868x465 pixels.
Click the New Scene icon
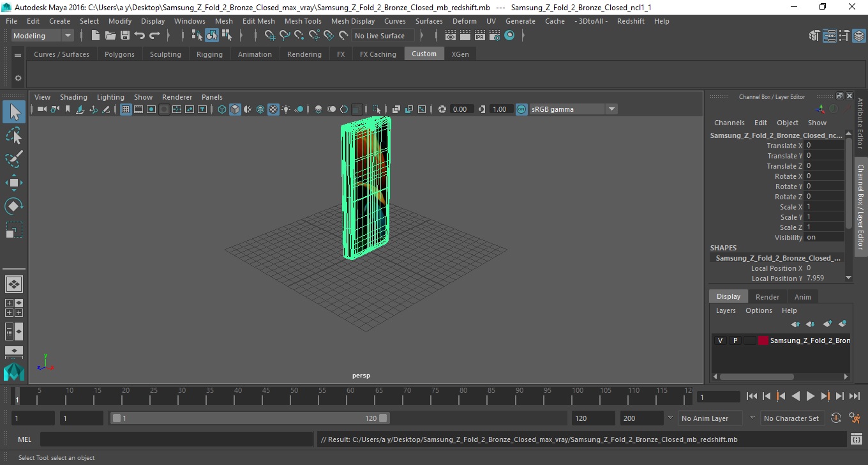click(x=95, y=36)
